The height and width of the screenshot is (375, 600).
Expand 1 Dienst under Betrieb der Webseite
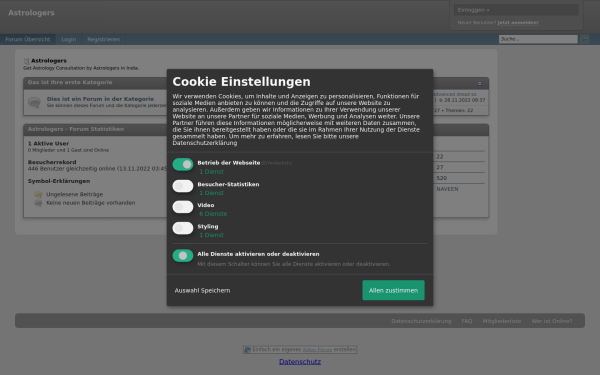211,172
